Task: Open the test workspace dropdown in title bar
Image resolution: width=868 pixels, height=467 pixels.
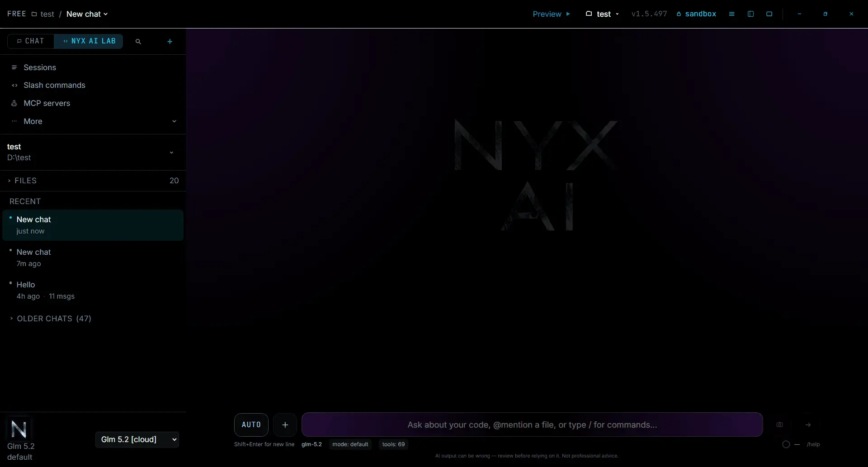Action: coord(602,14)
